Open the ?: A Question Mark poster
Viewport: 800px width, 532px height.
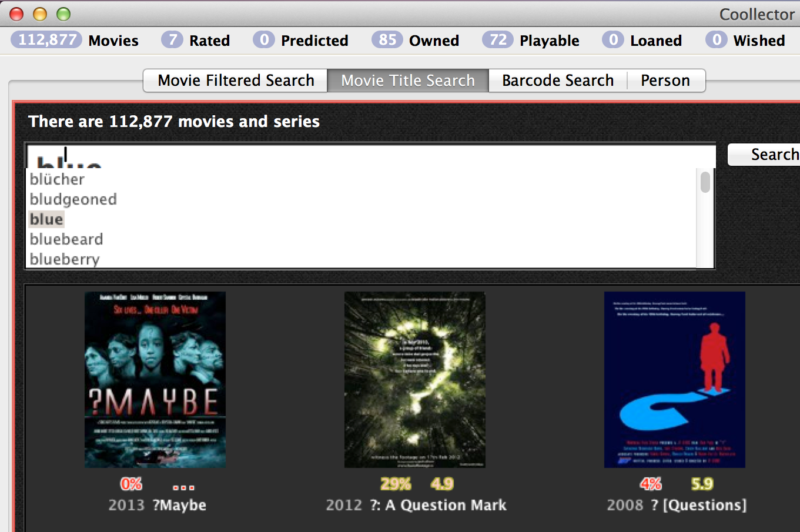point(415,380)
